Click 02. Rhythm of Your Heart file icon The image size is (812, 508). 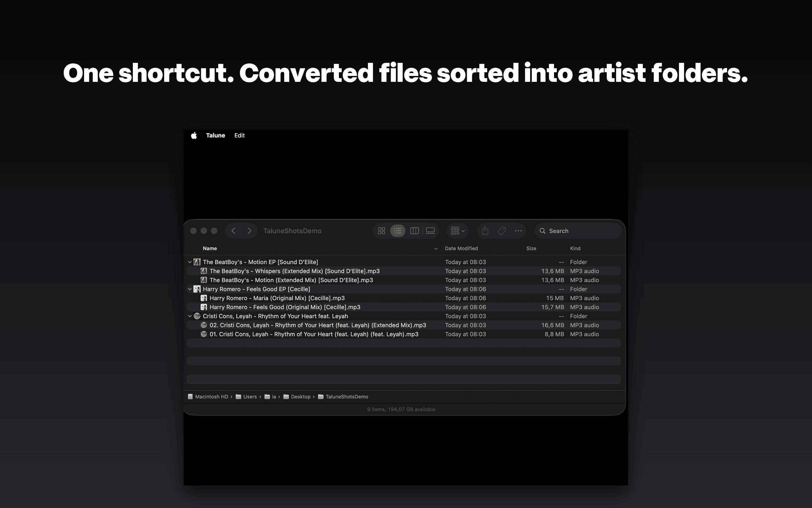[204, 325]
